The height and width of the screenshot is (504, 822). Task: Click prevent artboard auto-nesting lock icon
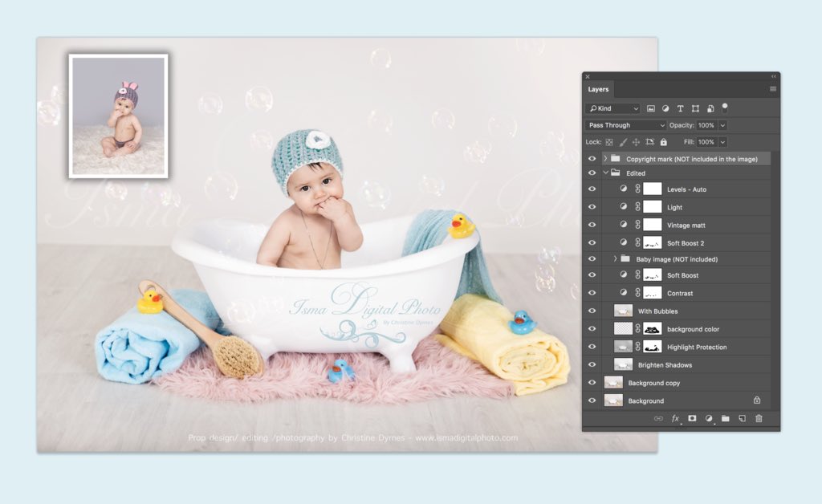649,142
